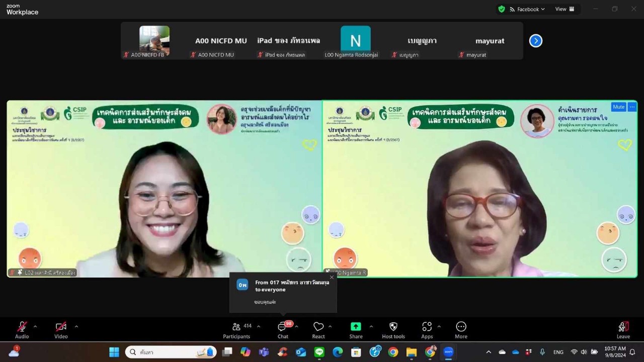Select L00 Ngamta Rodsonjai participant tile

[x=355, y=41]
